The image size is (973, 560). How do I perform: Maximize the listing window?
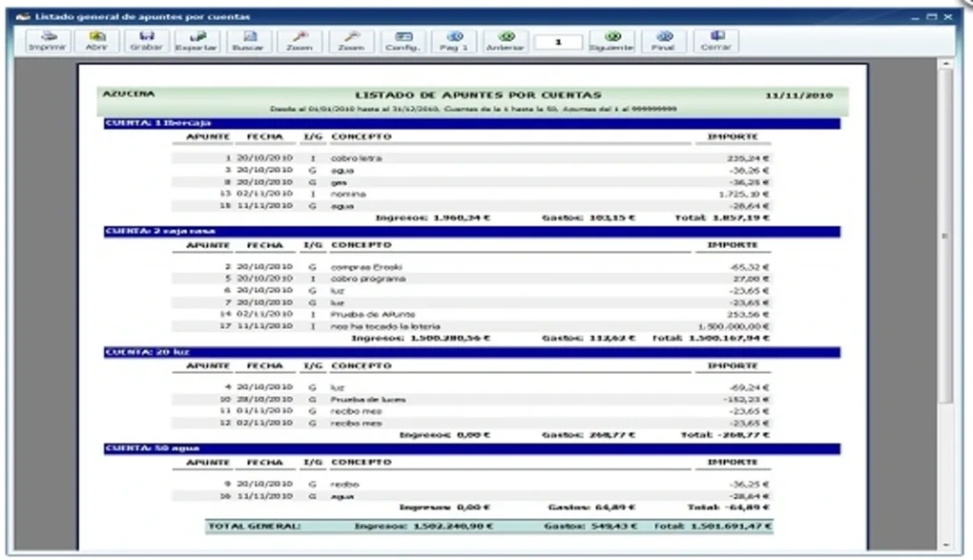(x=931, y=17)
